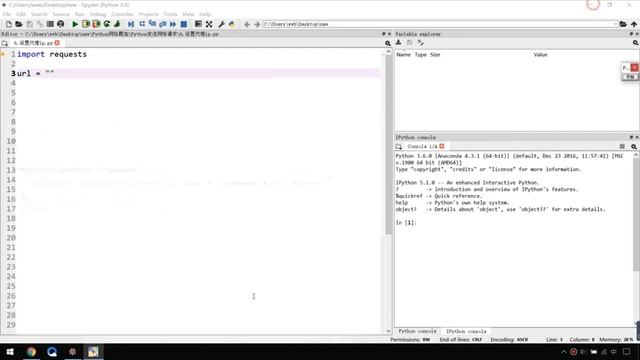Select the editor tab for the .py file
Image resolution: width=640 pixels, height=360 pixels.
coord(33,43)
